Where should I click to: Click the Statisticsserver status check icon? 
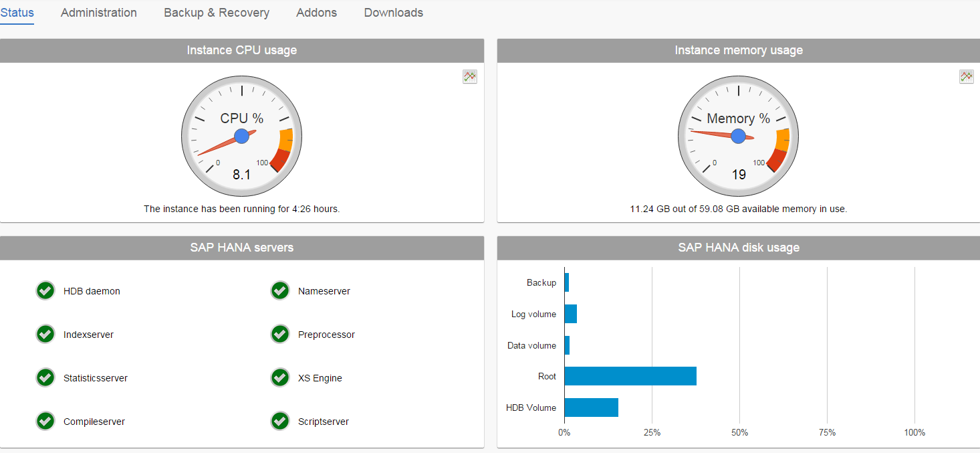[x=45, y=377]
